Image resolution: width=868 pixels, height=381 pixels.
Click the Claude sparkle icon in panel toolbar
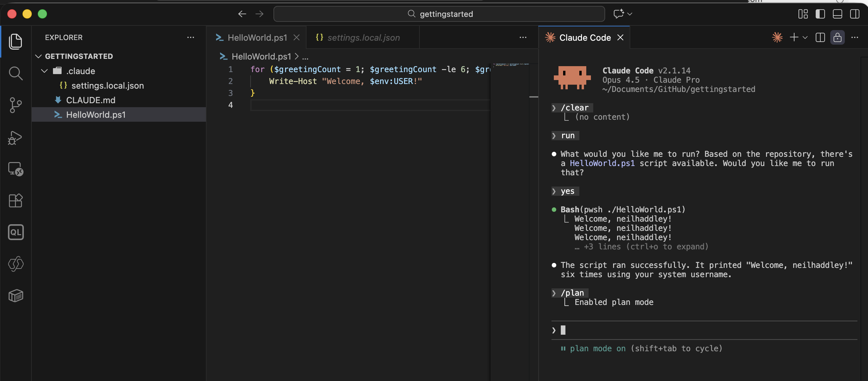coord(777,37)
